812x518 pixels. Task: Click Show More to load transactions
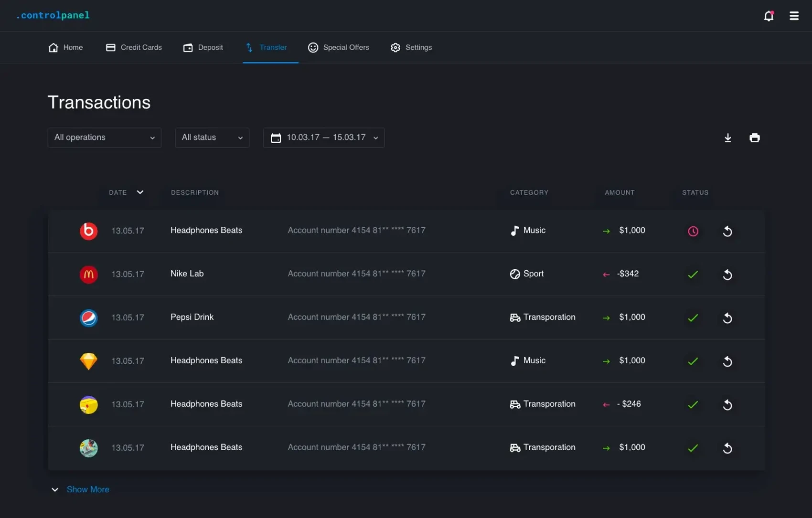pos(88,489)
